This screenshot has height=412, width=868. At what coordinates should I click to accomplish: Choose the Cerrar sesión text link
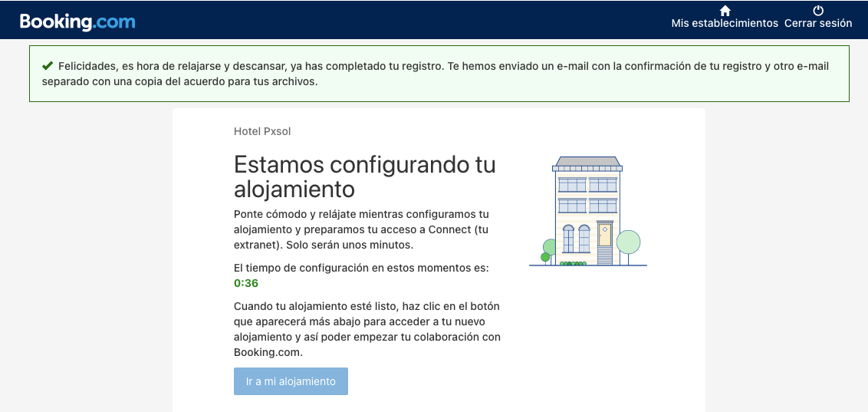[x=818, y=23]
